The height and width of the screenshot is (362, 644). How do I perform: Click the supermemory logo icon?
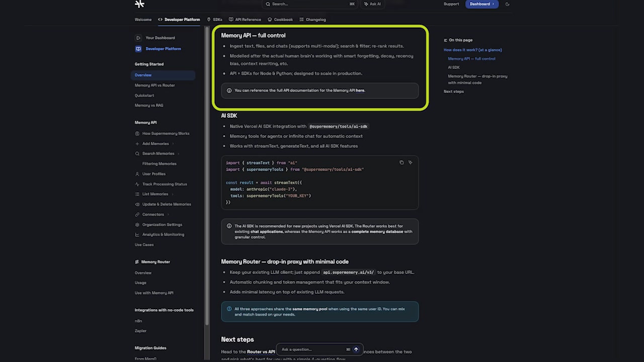pyautogui.click(x=139, y=4)
